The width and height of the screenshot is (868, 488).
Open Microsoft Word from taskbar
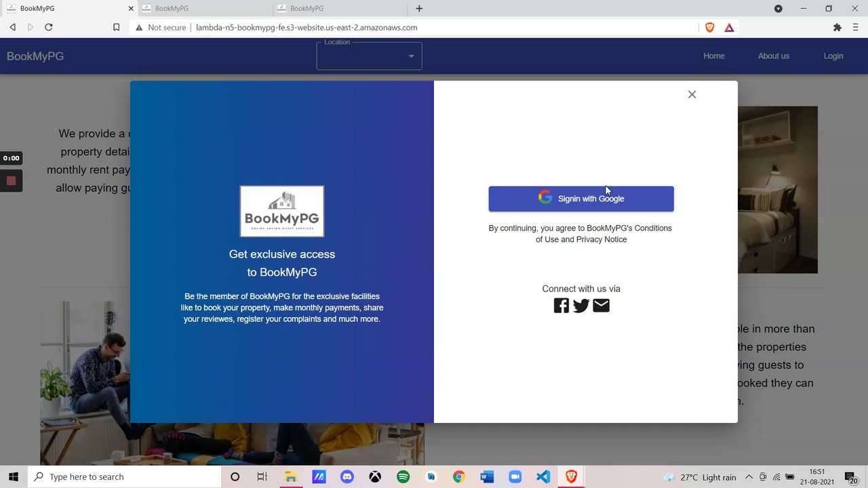pyautogui.click(x=487, y=476)
